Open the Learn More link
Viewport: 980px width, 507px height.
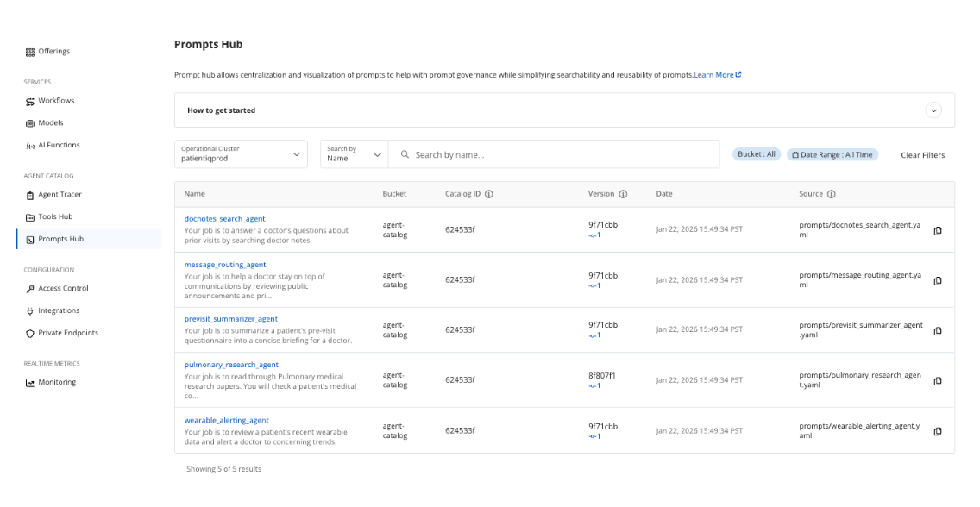pos(717,75)
